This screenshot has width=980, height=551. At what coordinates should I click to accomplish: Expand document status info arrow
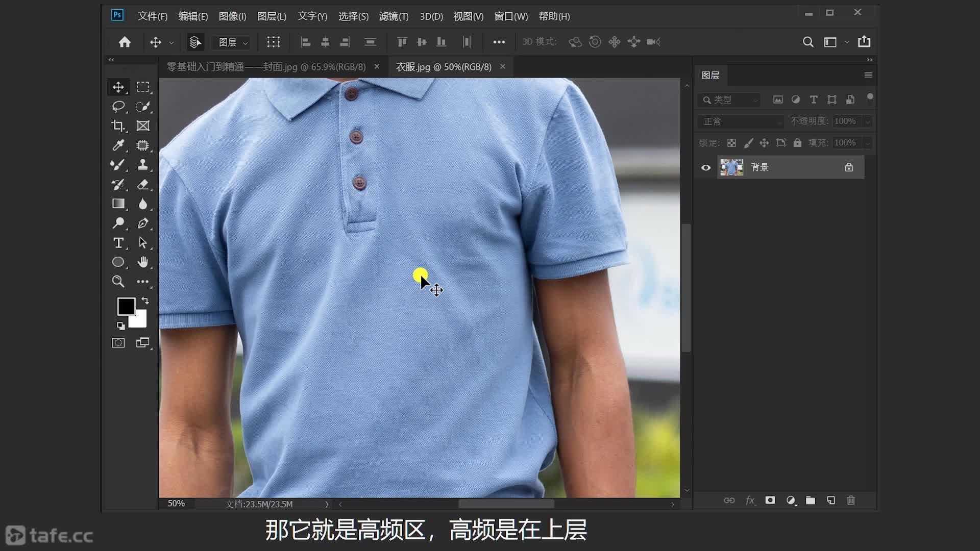coord(327,504)
